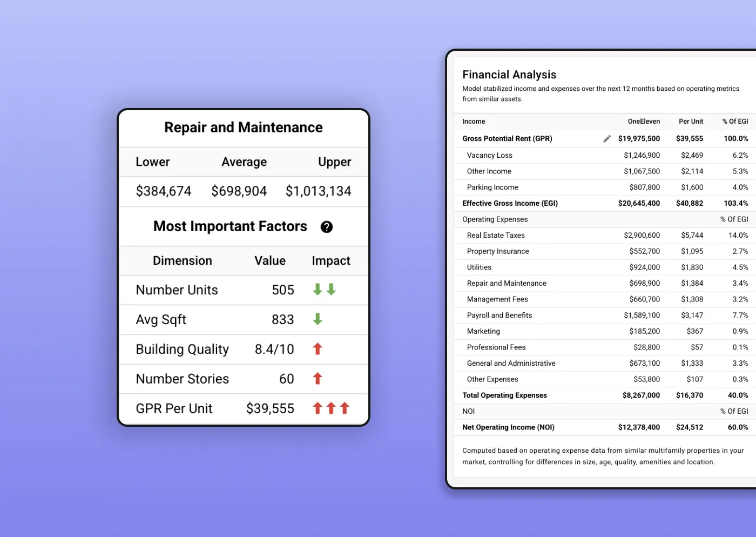This screenshot has height=537, width=756.
Task: Click the Financial Analysis title
Action: [x=509, y=75]
